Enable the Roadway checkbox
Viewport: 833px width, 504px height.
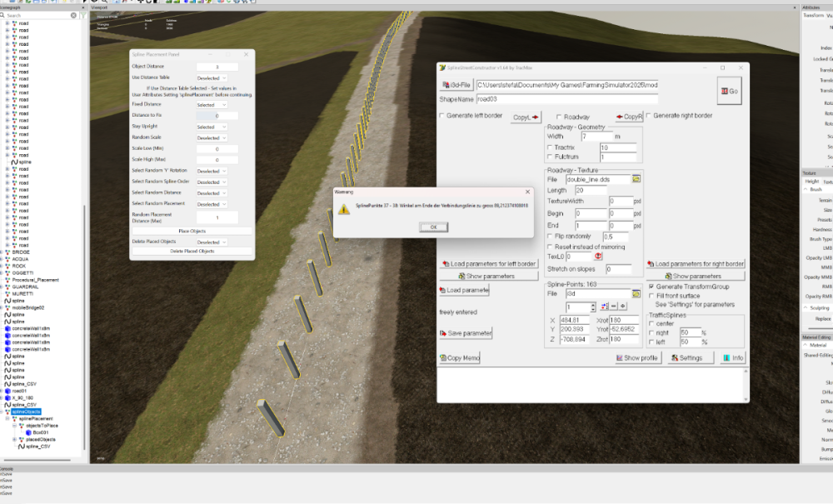(559, 116)
